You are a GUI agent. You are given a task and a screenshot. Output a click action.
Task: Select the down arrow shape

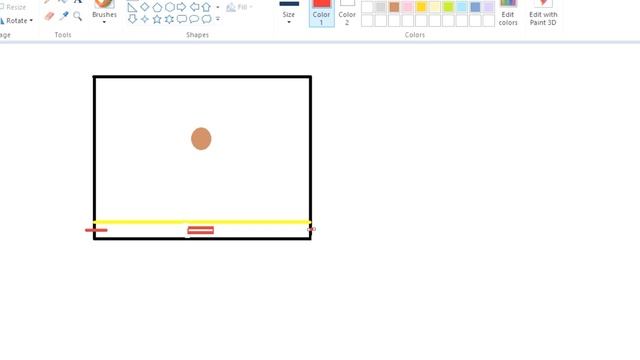pyautogui.click(x=132, y=19)
